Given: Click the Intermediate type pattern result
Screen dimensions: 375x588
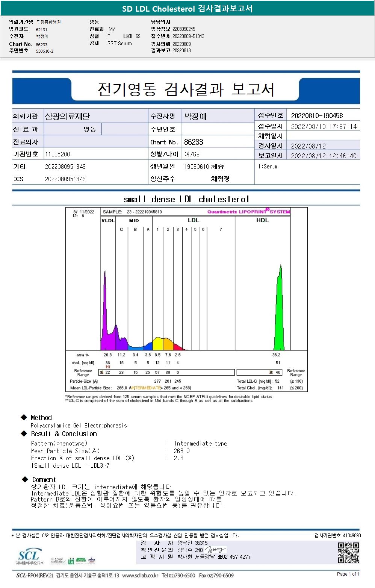Looking at the screenshot, I should click(x=201, y=443).
